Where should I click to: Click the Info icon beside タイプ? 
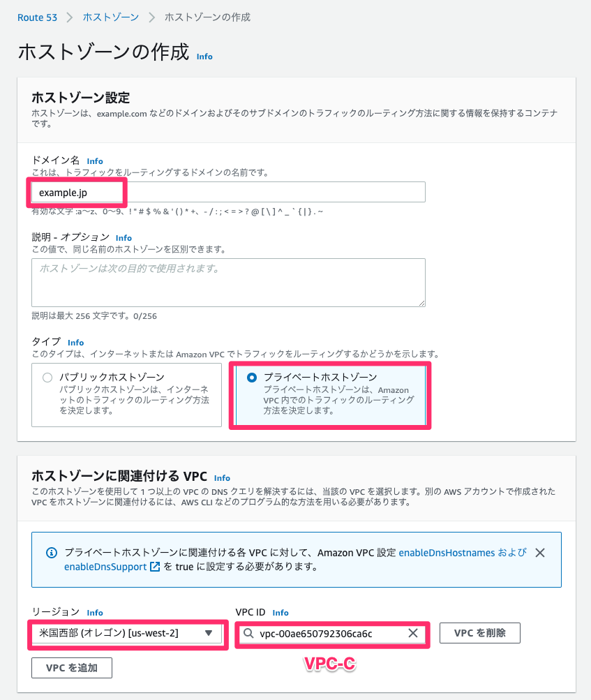pyautogui.click(x=75, y=342)
